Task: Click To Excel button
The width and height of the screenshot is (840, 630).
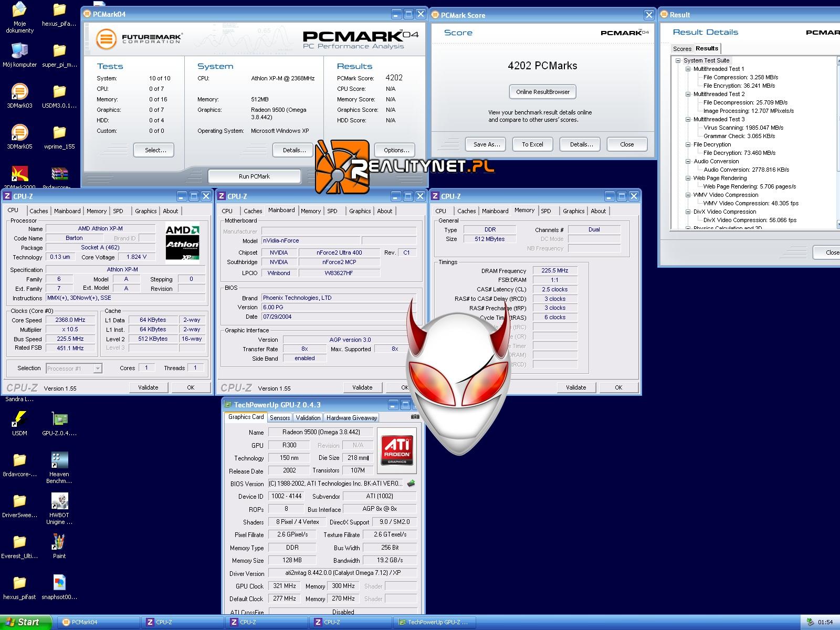Action: pyautogui.click(x=532, y=144)
